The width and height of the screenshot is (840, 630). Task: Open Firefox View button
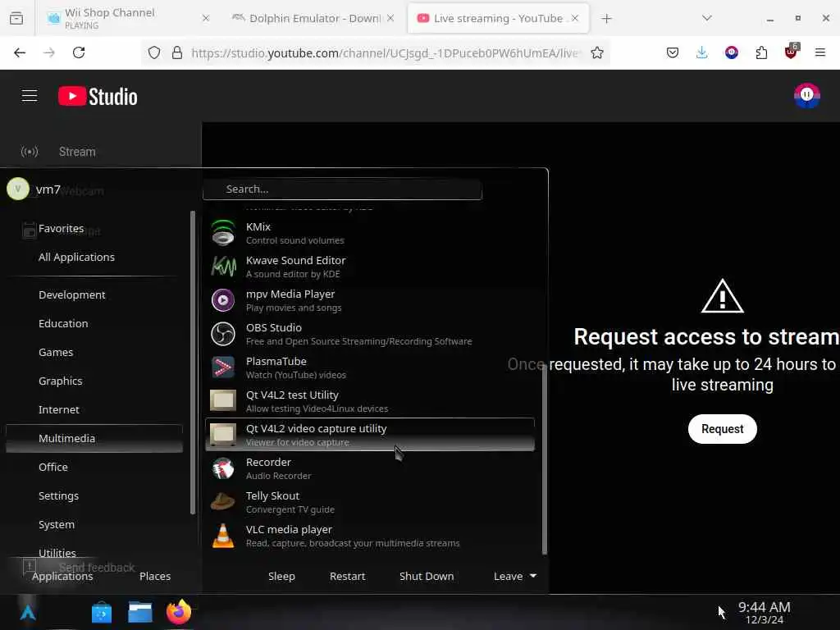[16, 19]
